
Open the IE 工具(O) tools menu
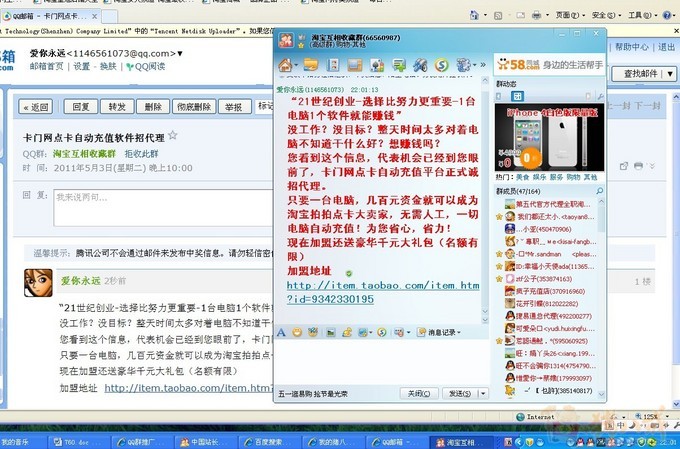click(642, 15)
